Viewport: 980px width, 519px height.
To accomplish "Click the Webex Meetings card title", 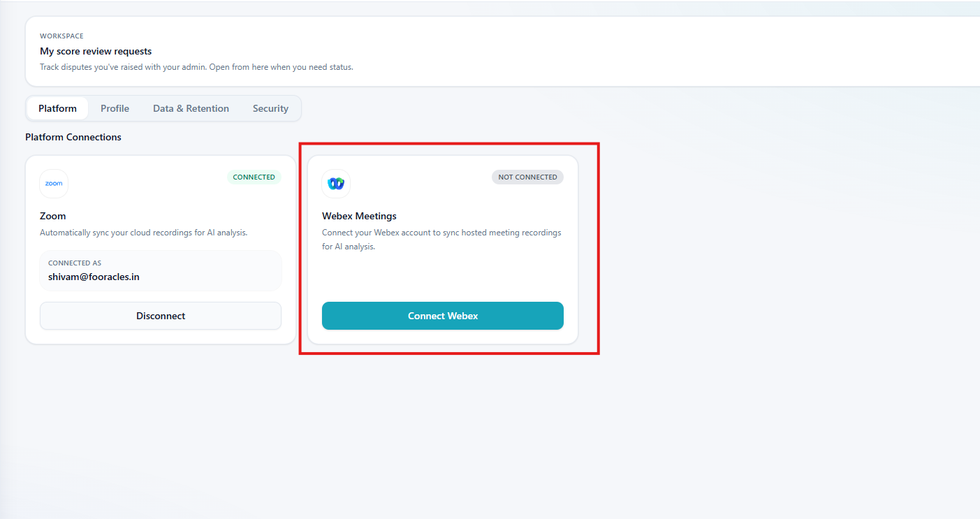I will coord(359,216).
